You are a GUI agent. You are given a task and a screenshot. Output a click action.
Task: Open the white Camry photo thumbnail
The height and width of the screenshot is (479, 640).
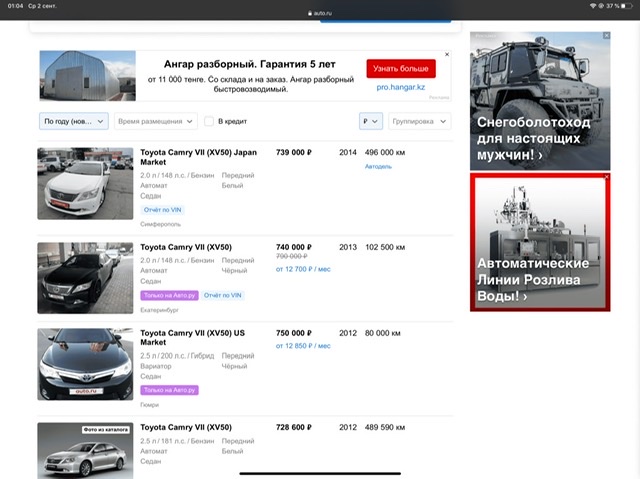tap(85, 184)
